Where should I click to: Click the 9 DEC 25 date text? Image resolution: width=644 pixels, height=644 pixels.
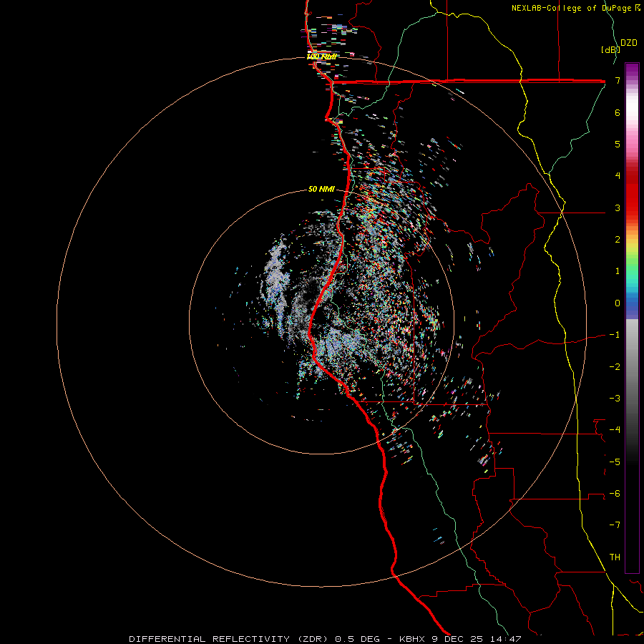(457, 639)
